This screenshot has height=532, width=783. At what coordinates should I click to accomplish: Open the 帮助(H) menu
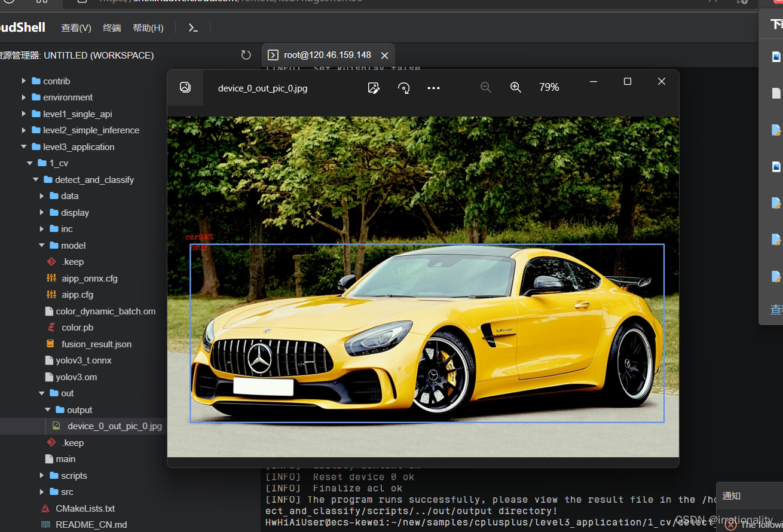click(x=148, y=27)
